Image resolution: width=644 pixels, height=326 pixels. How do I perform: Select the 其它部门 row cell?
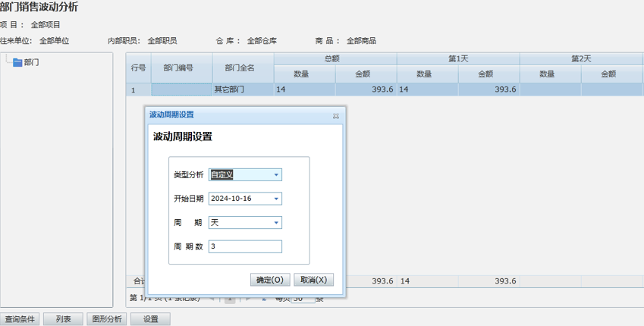pyautogui.click(x=243, y=89)
